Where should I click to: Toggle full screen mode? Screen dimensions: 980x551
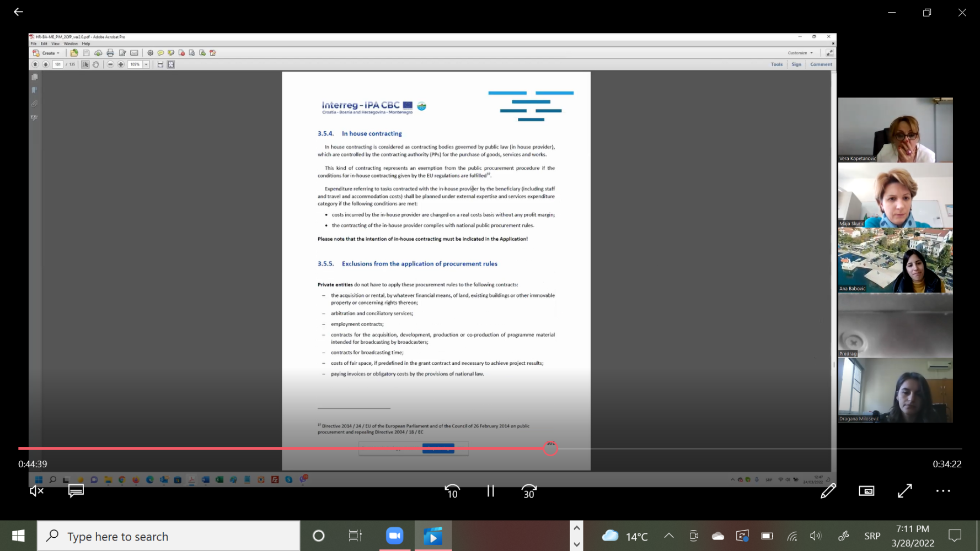904,490
